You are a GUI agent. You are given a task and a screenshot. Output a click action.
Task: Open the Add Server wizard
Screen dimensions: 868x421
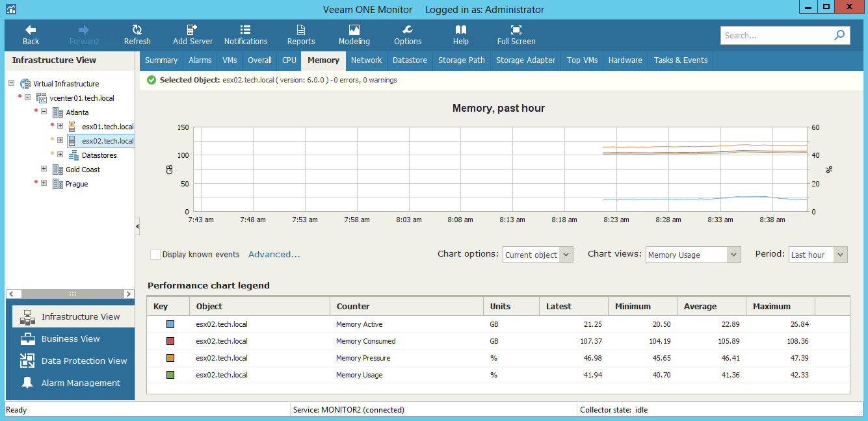192,35
